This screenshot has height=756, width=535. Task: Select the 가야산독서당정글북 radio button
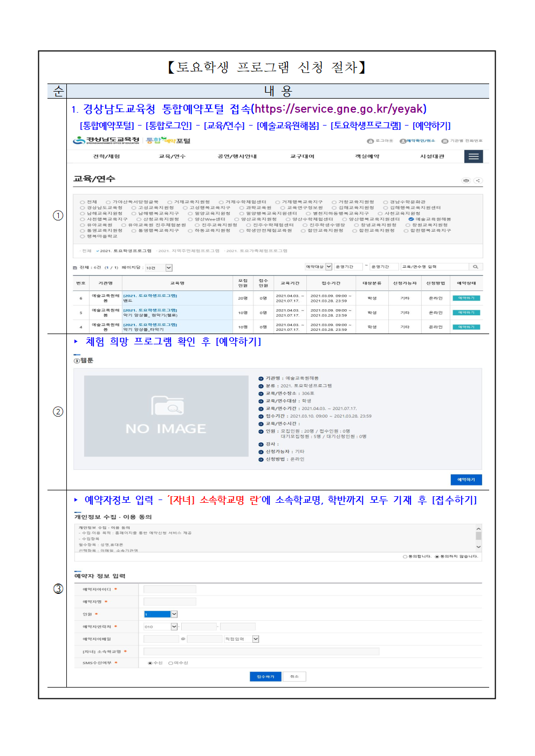click(108, 202)
